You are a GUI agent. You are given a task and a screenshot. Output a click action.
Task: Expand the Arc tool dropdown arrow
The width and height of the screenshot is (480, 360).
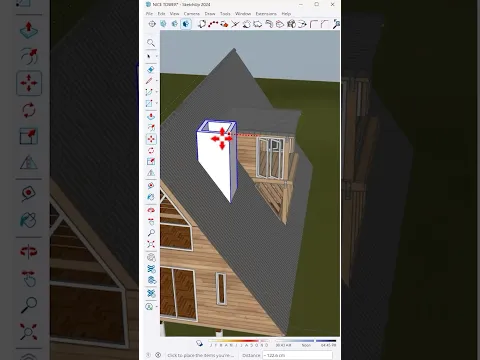coord(156,92)
